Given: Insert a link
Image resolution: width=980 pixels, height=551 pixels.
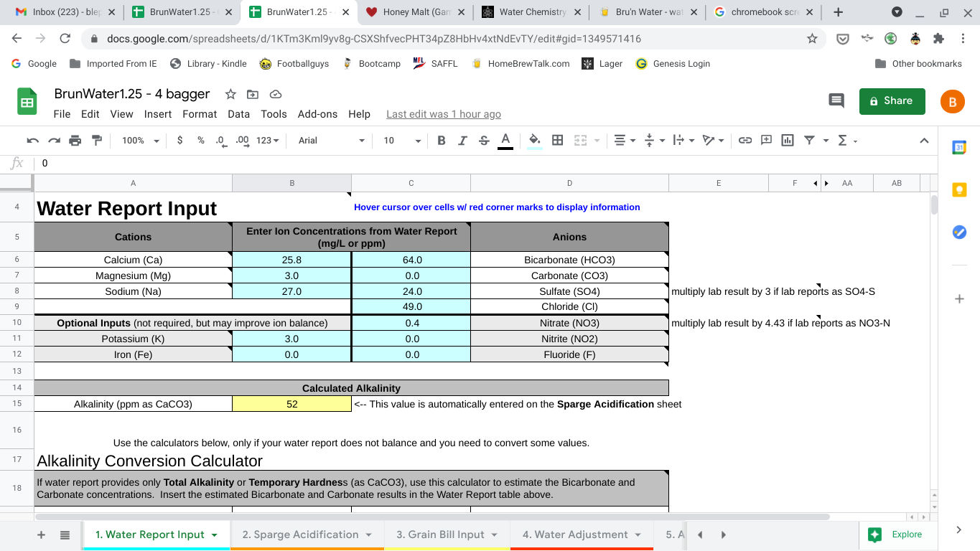Looking at the screenshot, I should [745, 141].
